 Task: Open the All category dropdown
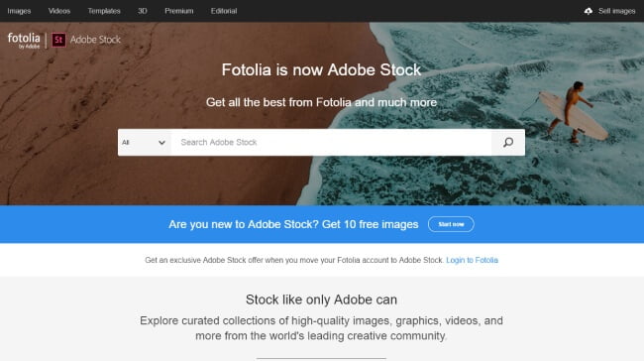(x=145, y=142)
